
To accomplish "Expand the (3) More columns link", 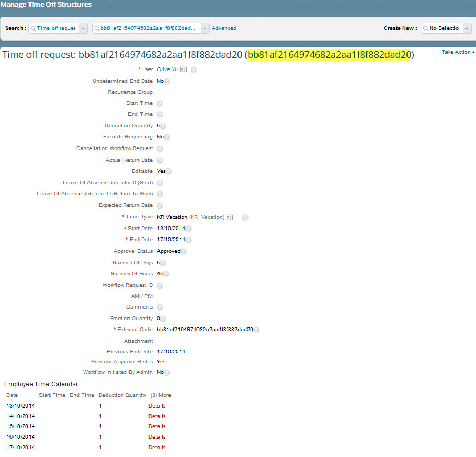I will click(x=161, y=395).
